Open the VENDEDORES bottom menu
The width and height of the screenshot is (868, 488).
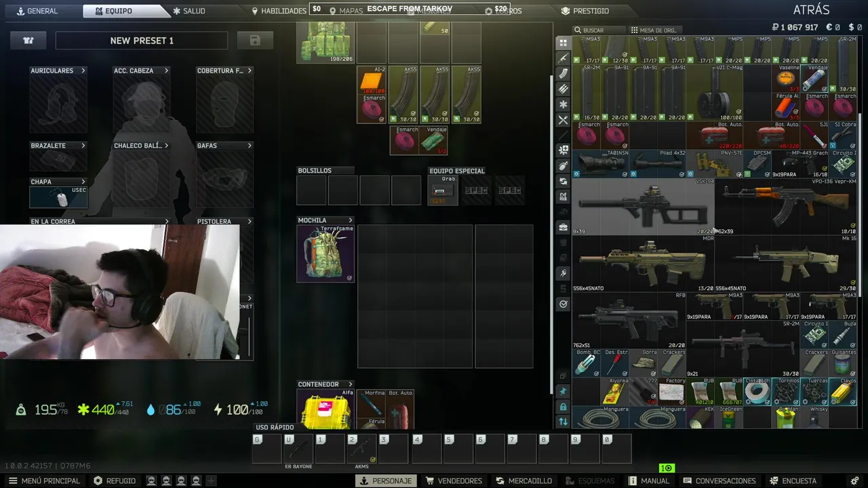click(454, 481)
